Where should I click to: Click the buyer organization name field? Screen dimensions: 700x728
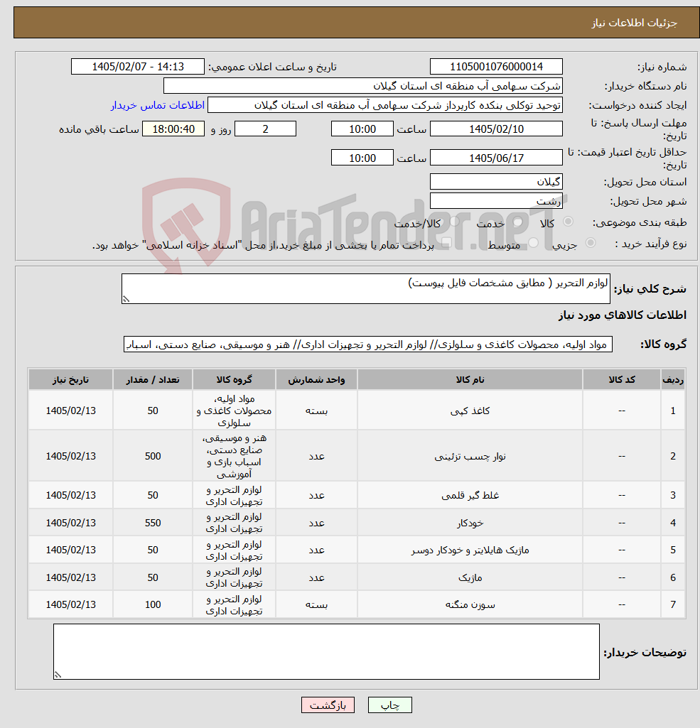[x=362, y=86]
